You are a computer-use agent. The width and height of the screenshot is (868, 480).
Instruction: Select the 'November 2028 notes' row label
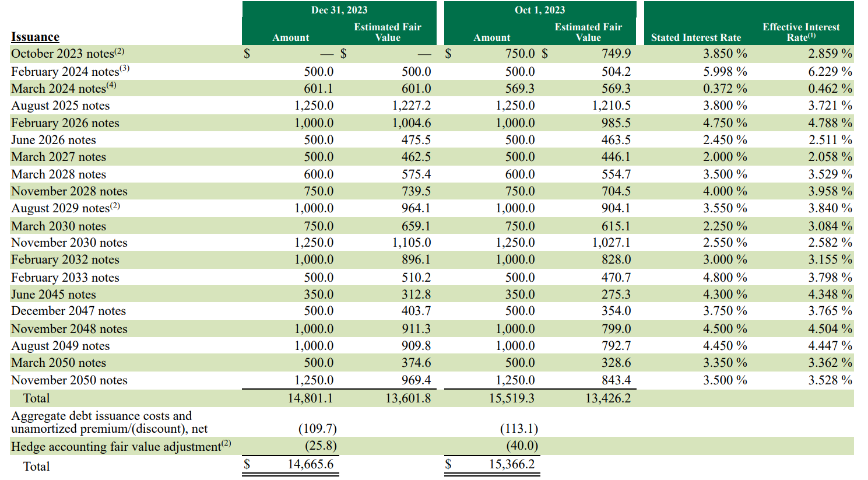[69, 191]
